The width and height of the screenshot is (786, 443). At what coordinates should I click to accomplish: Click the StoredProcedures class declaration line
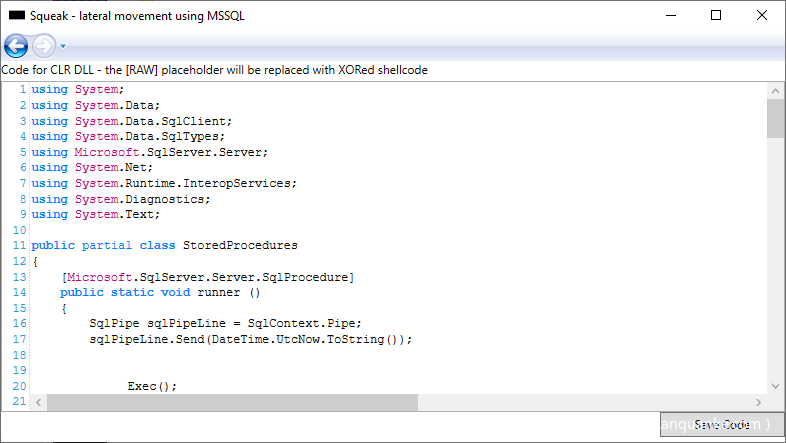point(165,245)
